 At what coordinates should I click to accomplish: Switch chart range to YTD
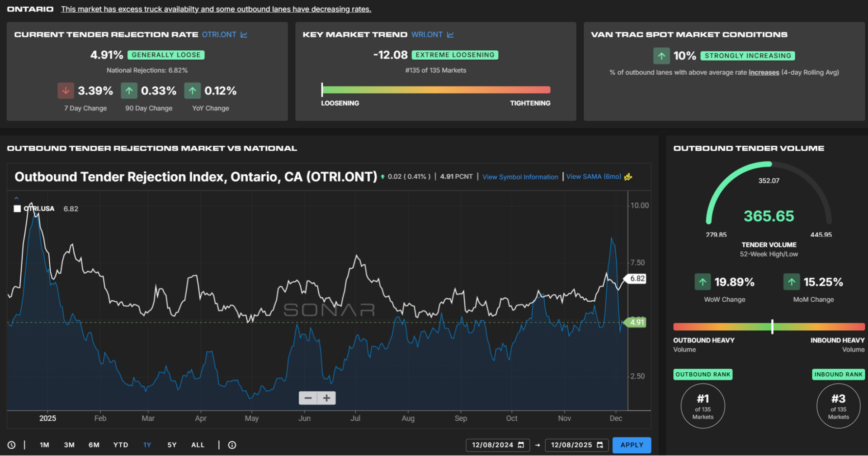click(121, 445)
